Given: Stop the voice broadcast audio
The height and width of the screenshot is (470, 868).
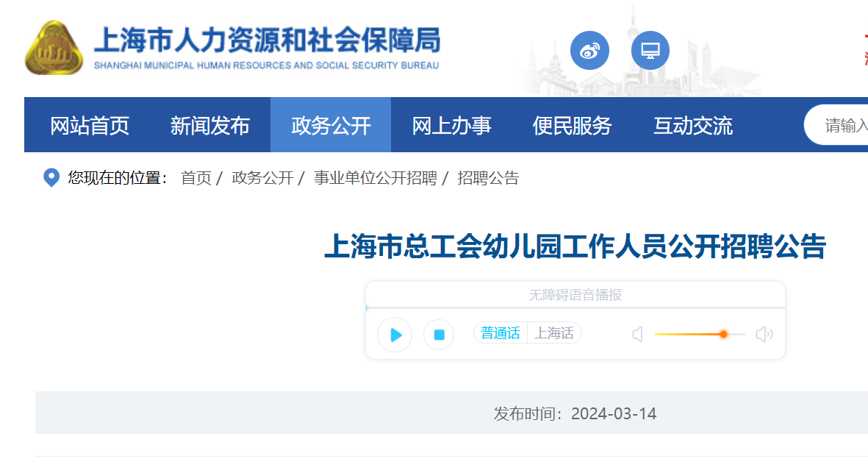Looking at the screenshot, I should point(439,335).
